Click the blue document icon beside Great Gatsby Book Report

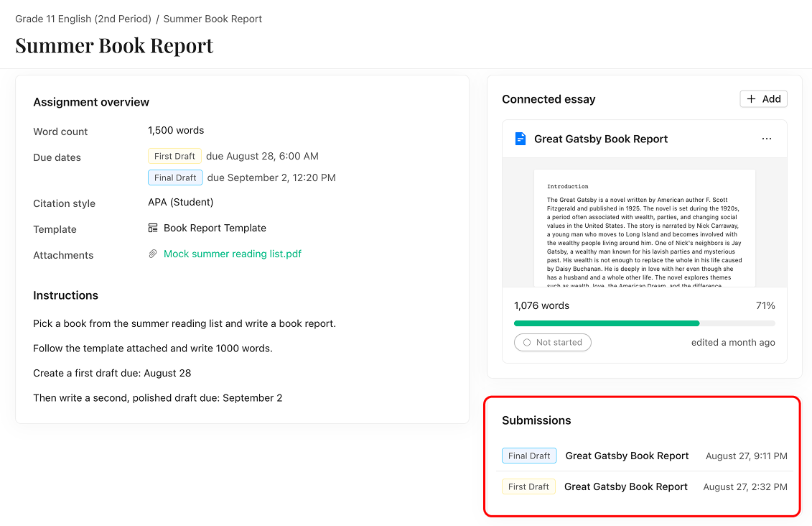[520, 139]
